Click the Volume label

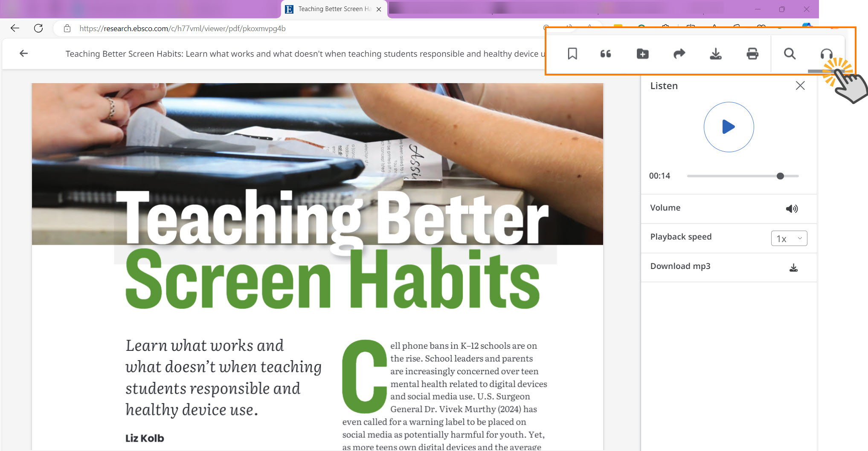(665, 208)
